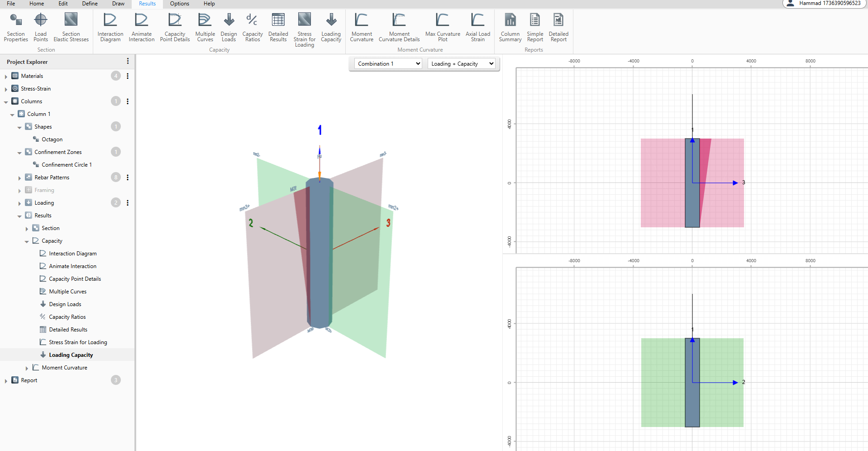
Task: Open the Combination 1 dropdown
Action: click(x=388, y=64)
